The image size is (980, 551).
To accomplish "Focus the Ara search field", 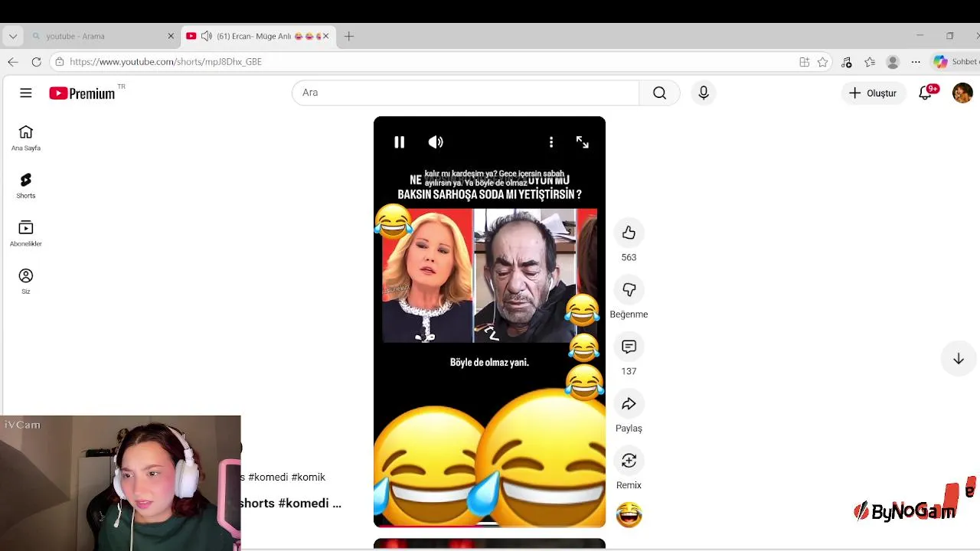I will coord(465,93).
